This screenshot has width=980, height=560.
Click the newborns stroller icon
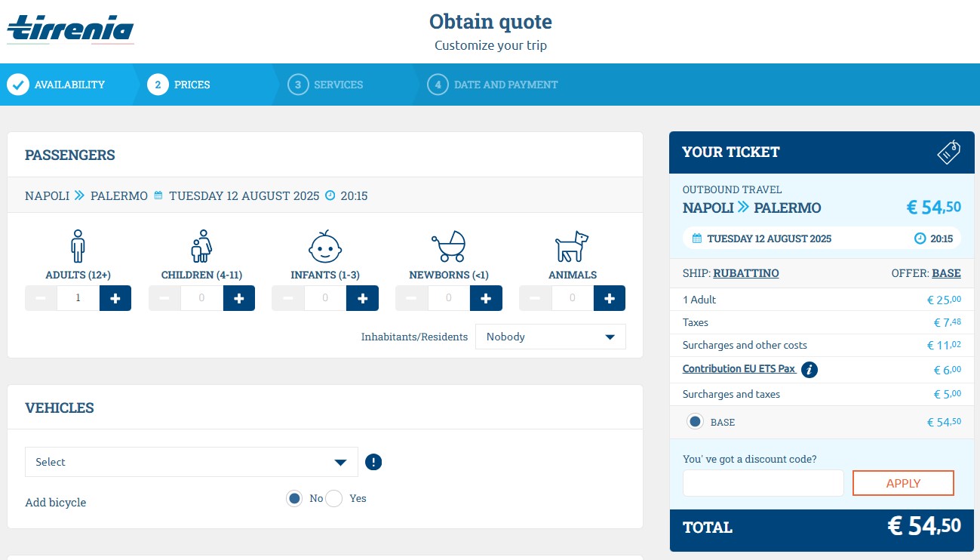pos(448,247)
